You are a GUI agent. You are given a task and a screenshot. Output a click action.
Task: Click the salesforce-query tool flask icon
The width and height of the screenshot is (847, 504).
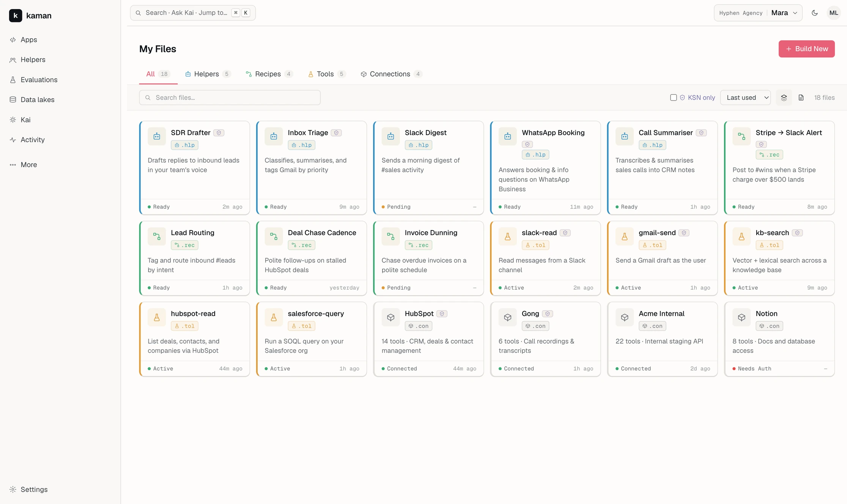pos(274,317)
